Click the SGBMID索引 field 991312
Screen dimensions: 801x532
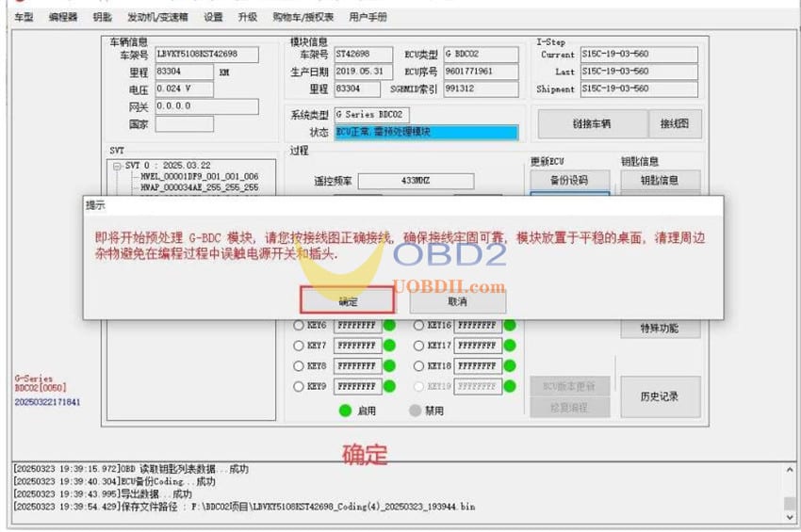pyautogui.click(x=481, y=89)
